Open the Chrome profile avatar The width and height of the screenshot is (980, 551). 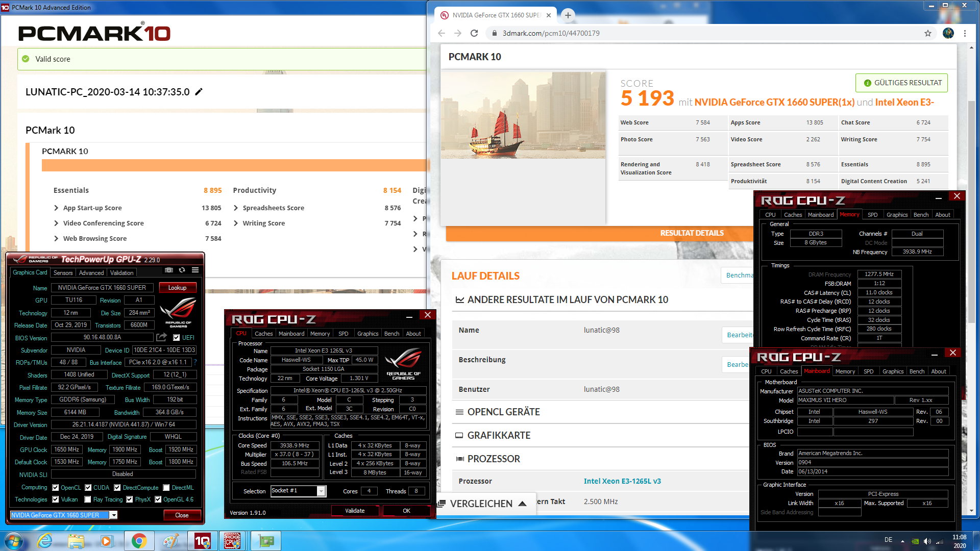point(948,33)
